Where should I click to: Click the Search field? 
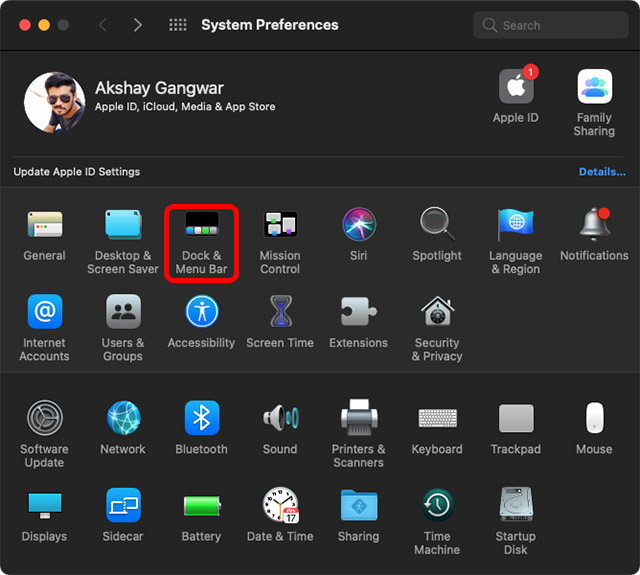(550, 25)
